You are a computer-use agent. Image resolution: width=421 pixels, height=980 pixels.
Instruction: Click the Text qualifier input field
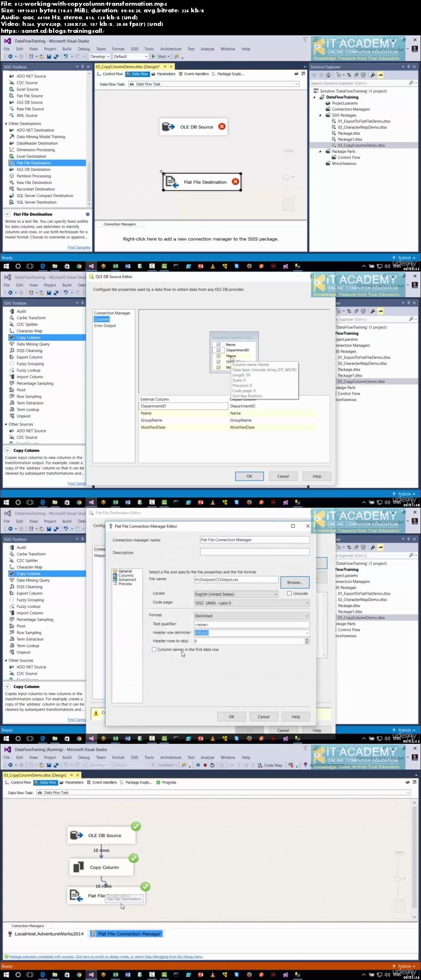coord(252,624)
